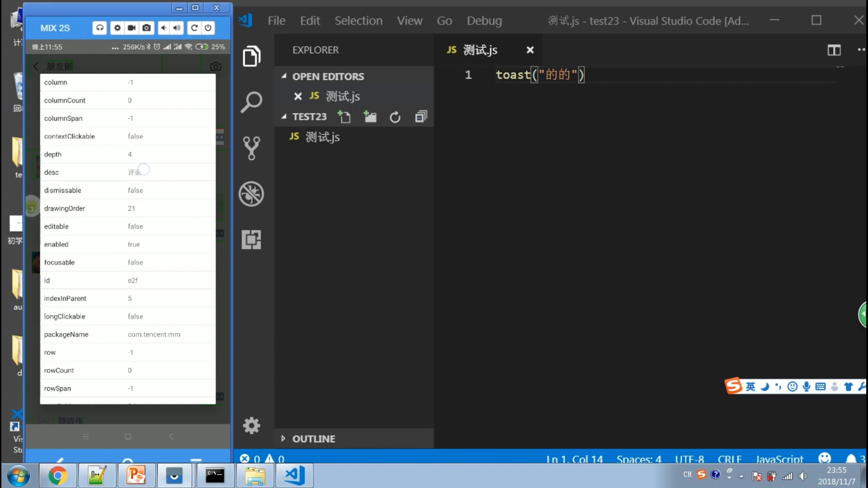This screenshot has width=868, height=488.
Task: Open the Search view in activity bar
Action: click(251, 102)
